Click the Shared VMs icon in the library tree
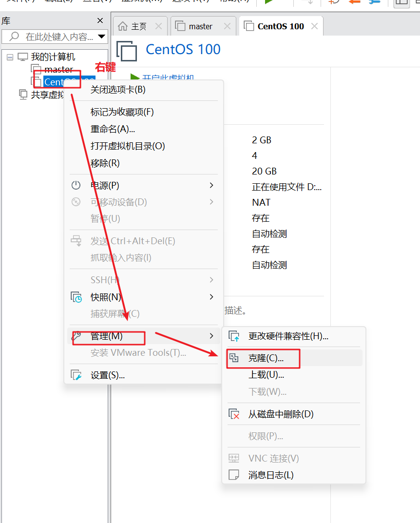 click(x=23, y=95)
